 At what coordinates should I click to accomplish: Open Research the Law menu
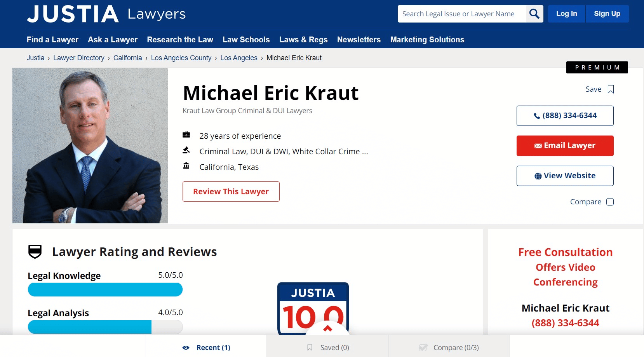pyautogui.click(x=180, y=40)
